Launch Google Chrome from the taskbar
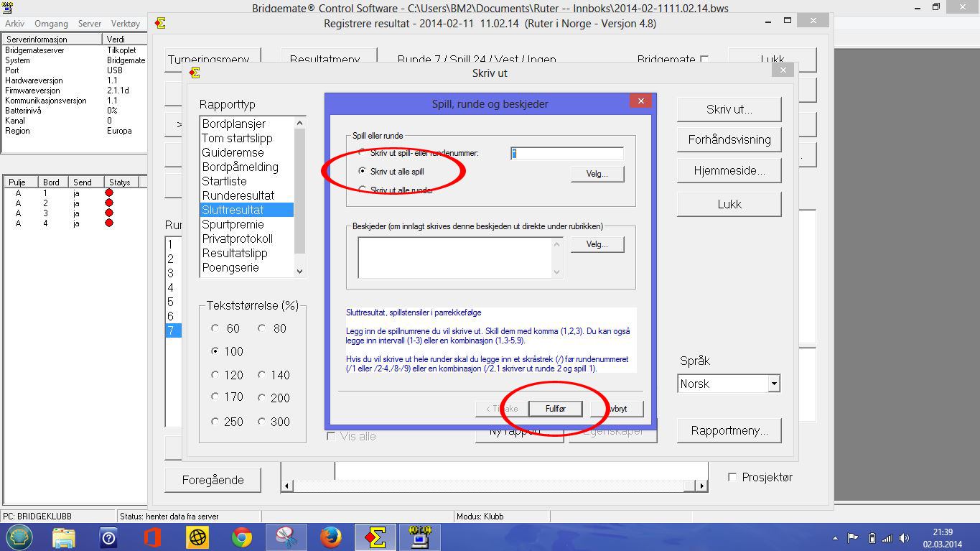 pos(241,537)
